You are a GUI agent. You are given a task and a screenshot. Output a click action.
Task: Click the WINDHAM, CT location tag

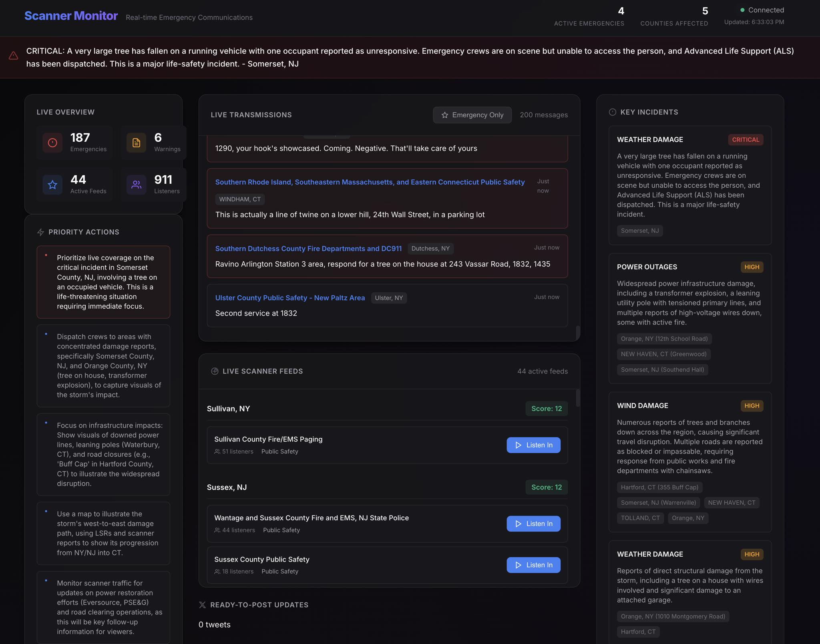(x=240, y=199)
